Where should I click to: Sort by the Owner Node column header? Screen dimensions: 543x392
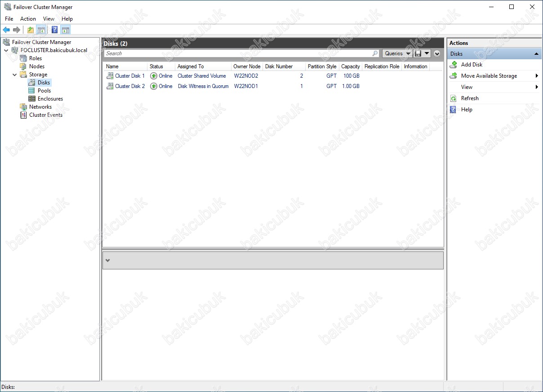click(247, 66)
